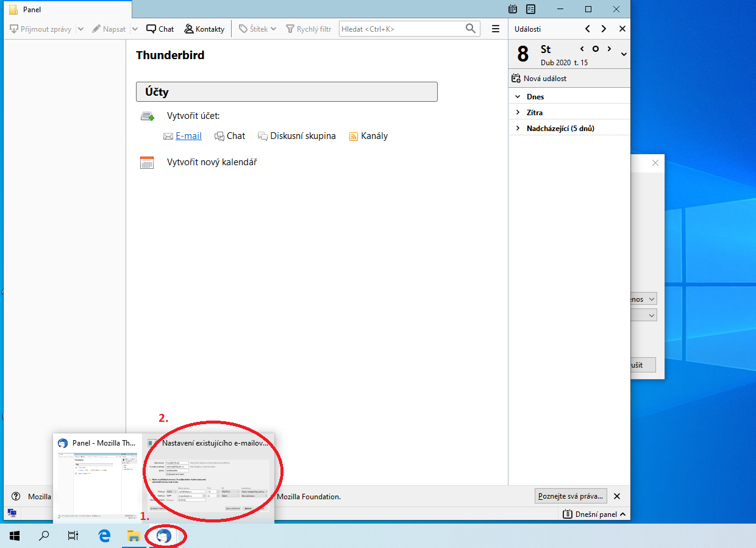Close the background dialog window
Viewport: 756px width, 548px height.
click(x=655, y=163)
